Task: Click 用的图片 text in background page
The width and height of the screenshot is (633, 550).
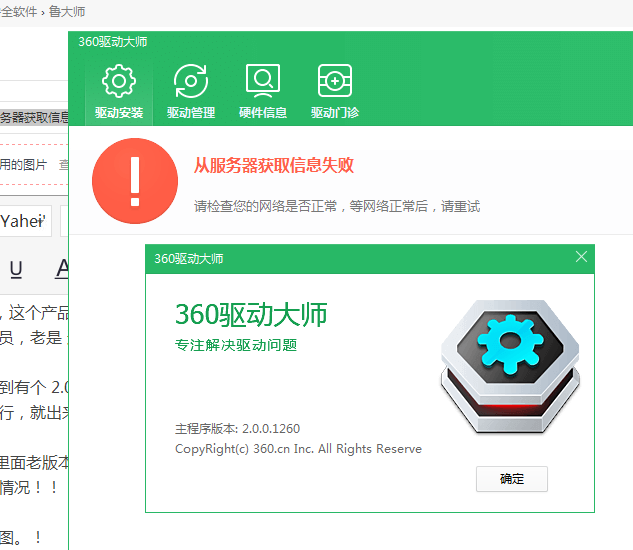Action: (x=23, y=164)
